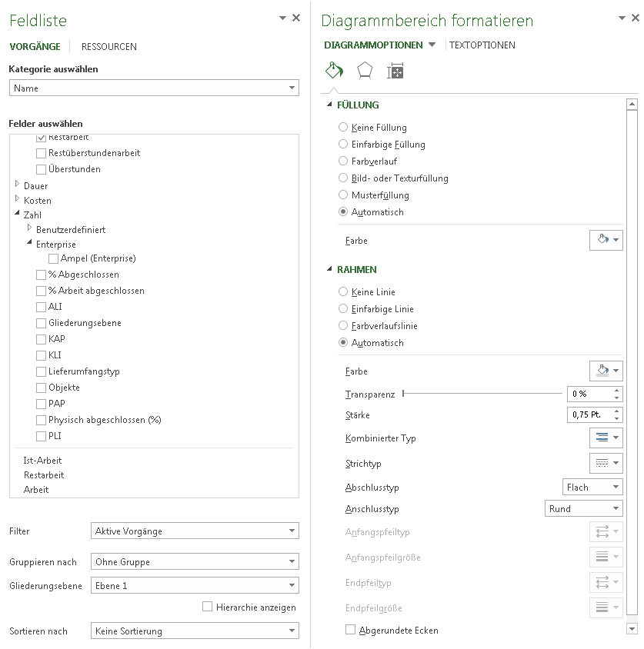Open Kombinierter Typ line style picker
644x649 pixels.
click(x=606, y=438)
